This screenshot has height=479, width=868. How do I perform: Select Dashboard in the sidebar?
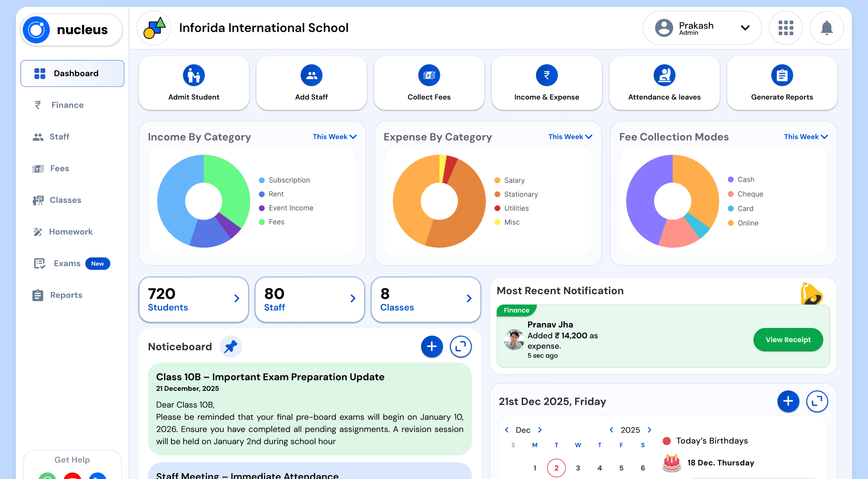coord(72,73)
